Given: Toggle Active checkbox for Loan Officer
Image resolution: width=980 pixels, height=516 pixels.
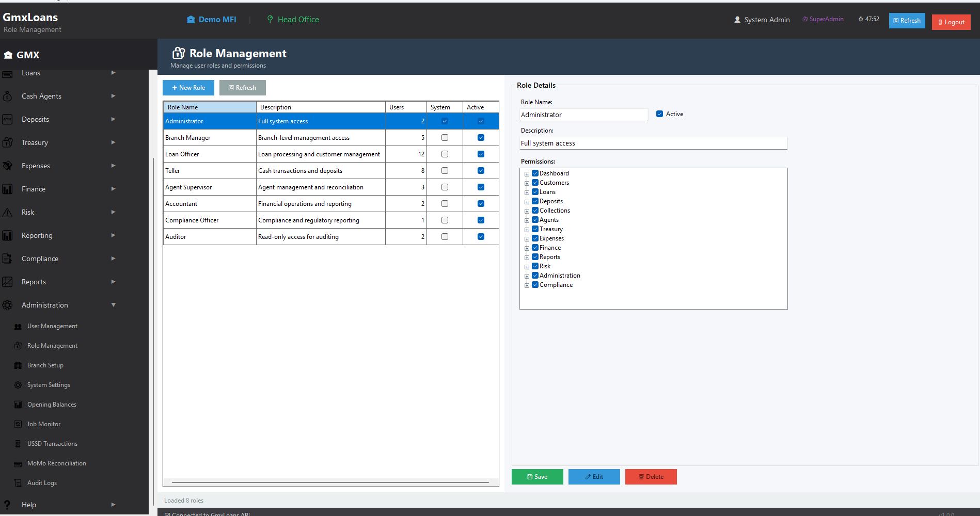Looking at the screenshot, I should [x=481, y=154].
